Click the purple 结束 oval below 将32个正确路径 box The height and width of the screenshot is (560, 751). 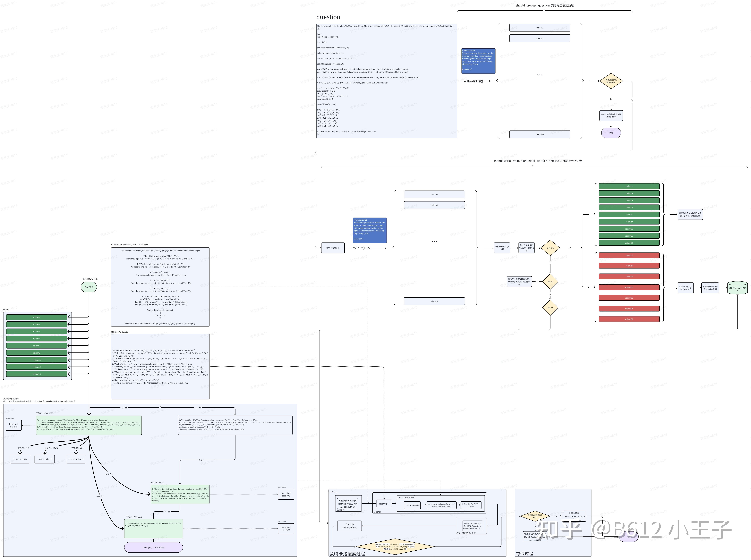point(611,133)
